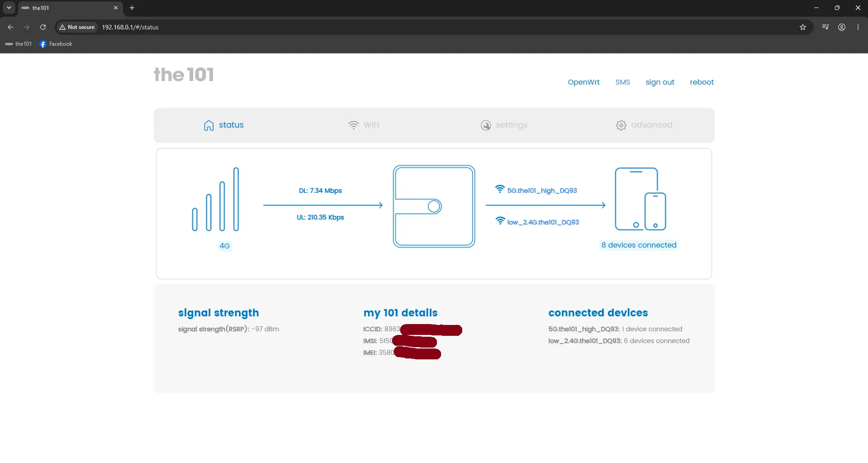Click the my 101 details heading
Viewport: 868px width, 463px height.
click(400, 313)
